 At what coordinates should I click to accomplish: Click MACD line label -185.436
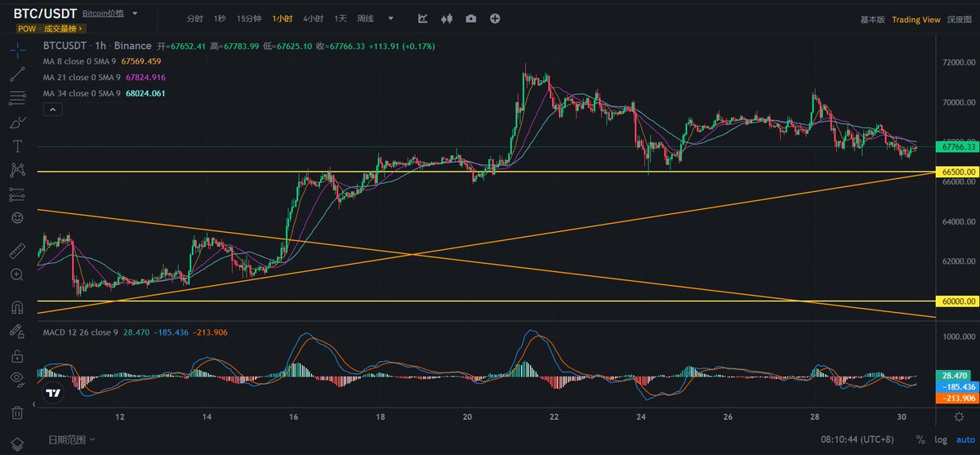pos(957,386)
